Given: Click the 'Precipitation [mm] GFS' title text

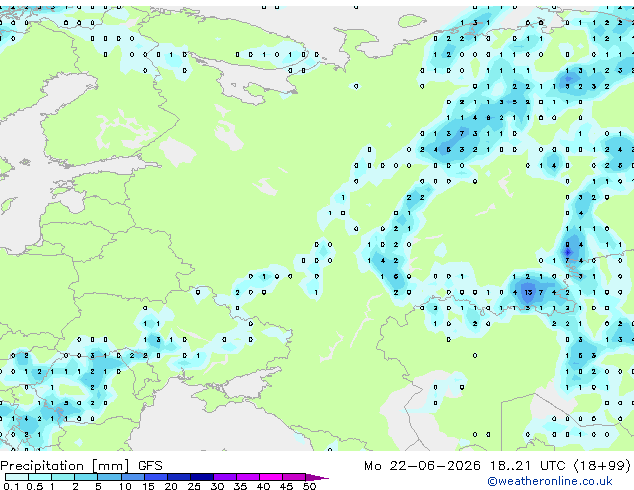Looking at the screenshot, I should 81,466.
